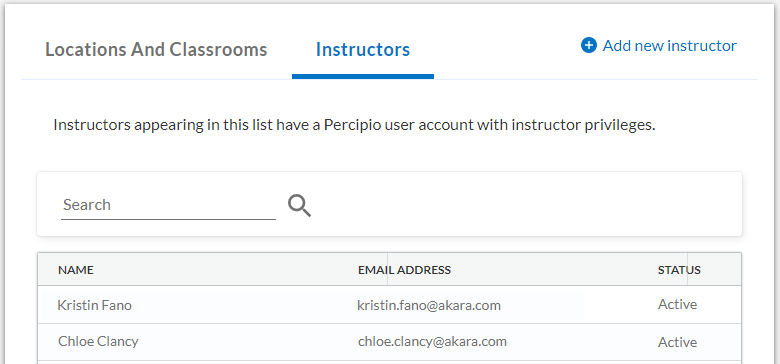
Task: Click the kristin.fano@akara.com email
Action: pyautogui.click(x=429, y=305)
